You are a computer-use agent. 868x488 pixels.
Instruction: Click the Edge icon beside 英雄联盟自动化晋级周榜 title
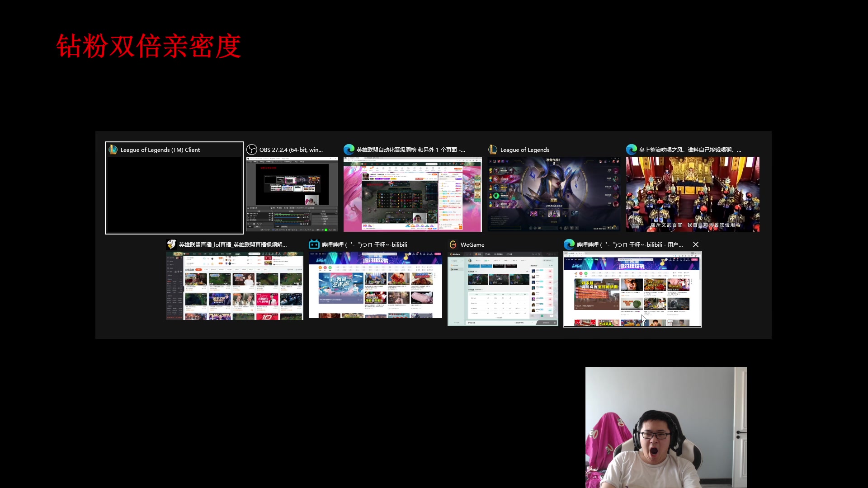(x=349, y=150)
